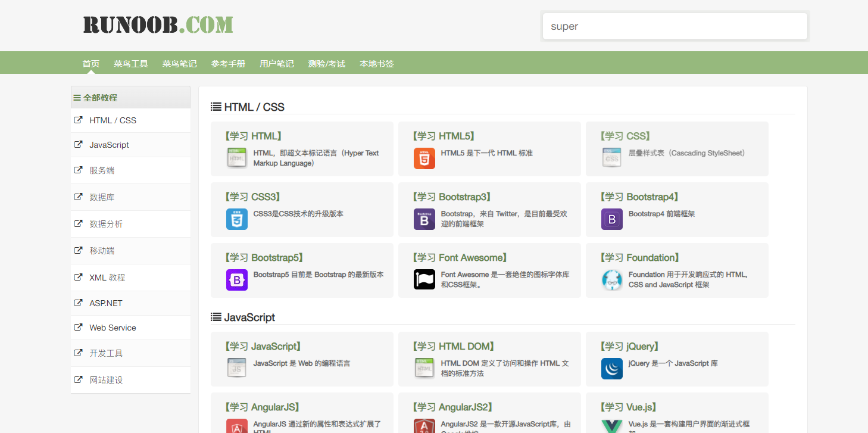The width and height of the screenshot is (868, 433).
Task: Click the Bootstrap4 purple B icon
Action: pyautogui.click(x=612, y=219)
